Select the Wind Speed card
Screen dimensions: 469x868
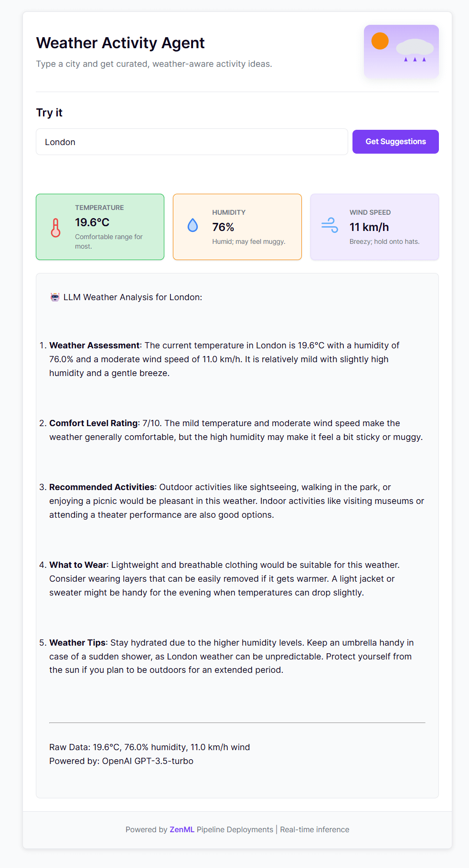point(374,227)
